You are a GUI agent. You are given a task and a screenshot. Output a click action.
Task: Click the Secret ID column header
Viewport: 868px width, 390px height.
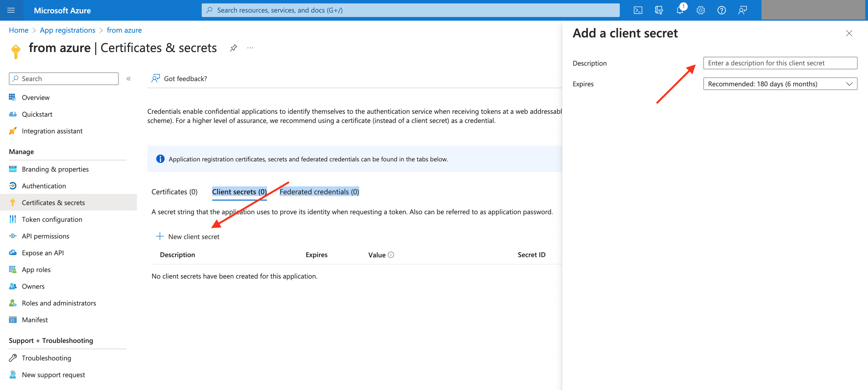point(531,255)
